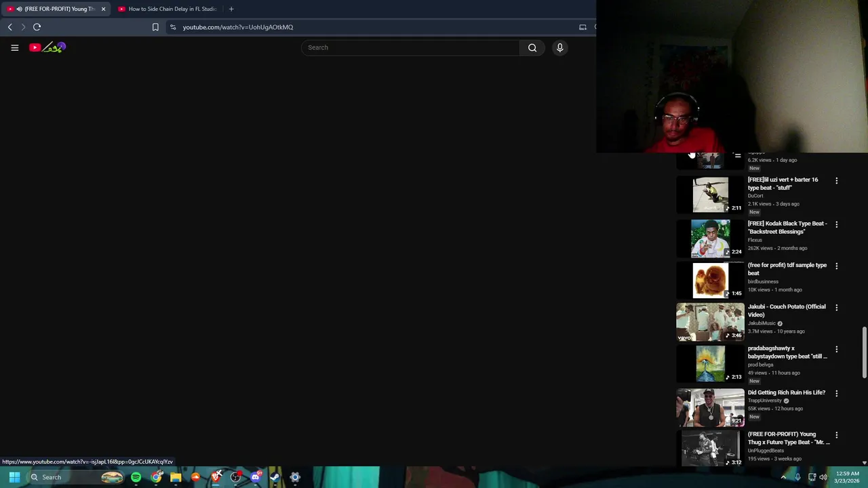Click the Kodak Black video thumbnail

pos(710,239)
